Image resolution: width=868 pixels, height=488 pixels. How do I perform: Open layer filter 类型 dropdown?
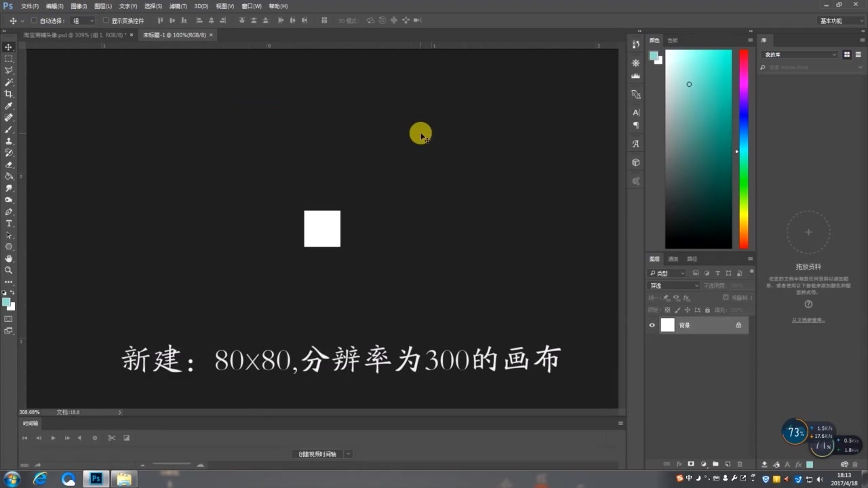click(x=668, y=273)
